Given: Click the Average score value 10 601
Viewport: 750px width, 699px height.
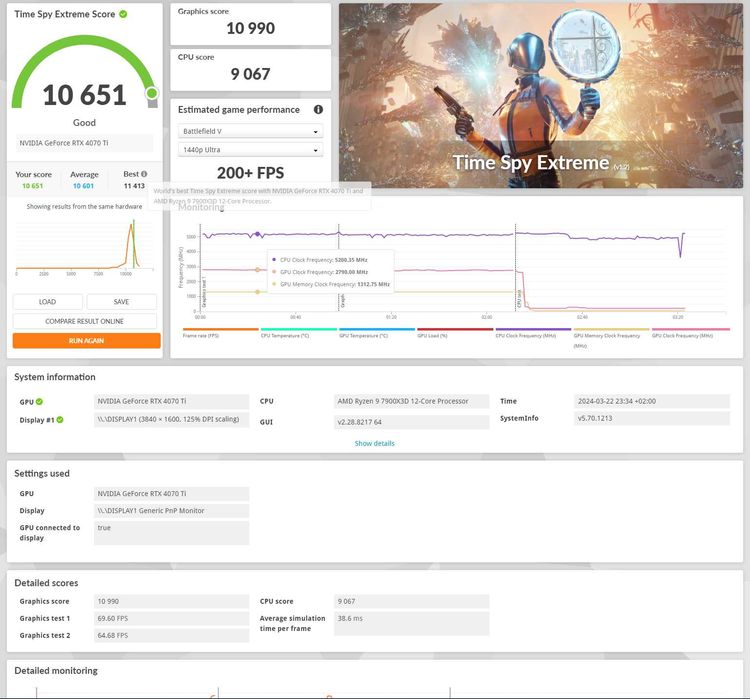Looking at the screenshot, I should [83, 186].
